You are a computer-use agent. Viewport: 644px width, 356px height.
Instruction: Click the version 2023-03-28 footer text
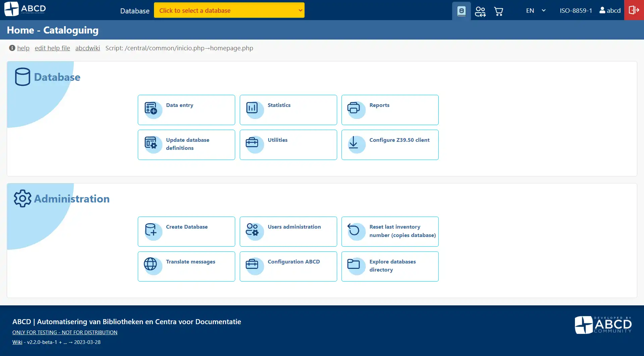coord(64,342)
